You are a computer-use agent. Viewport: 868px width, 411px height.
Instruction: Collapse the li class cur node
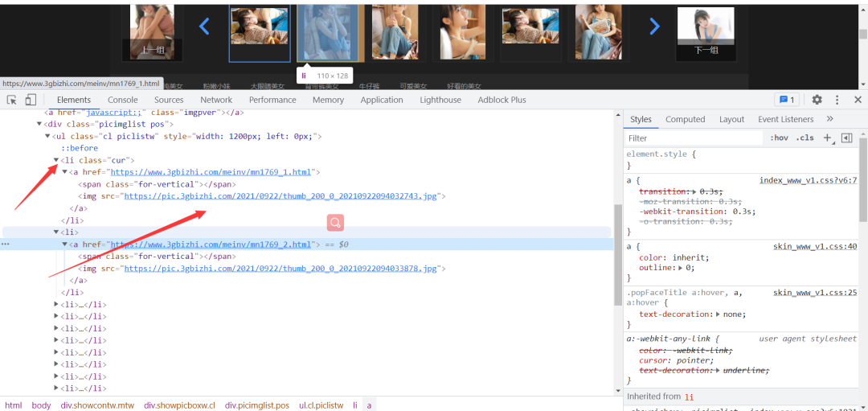tap(56, 160)
